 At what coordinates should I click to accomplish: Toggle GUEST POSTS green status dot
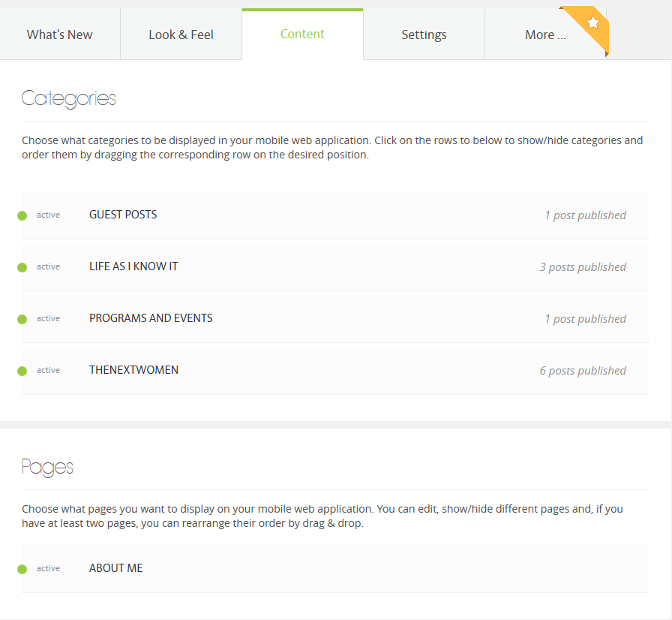[22, 215]
